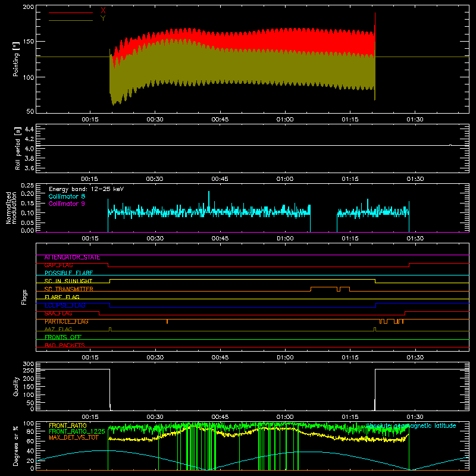Viewport: 476px width, 476px height.
Task: Click the 300 value on Quality axis
Action: click(28, 364)
